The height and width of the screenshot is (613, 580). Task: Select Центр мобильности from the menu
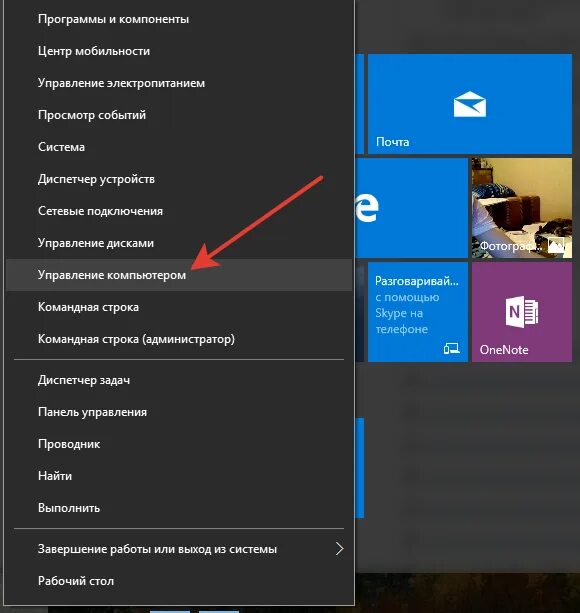(x=179, y=51)
